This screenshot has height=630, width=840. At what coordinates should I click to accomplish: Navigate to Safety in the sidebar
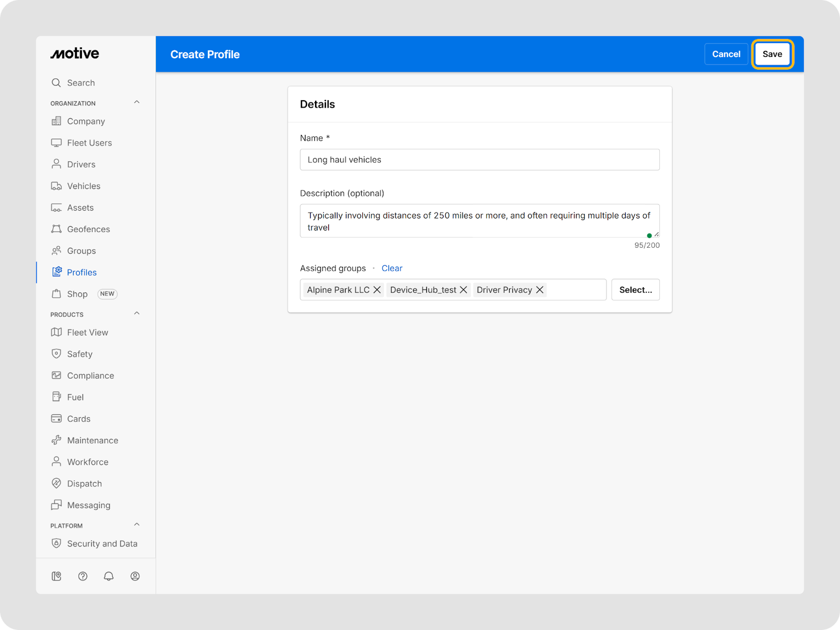click(80, 354)
